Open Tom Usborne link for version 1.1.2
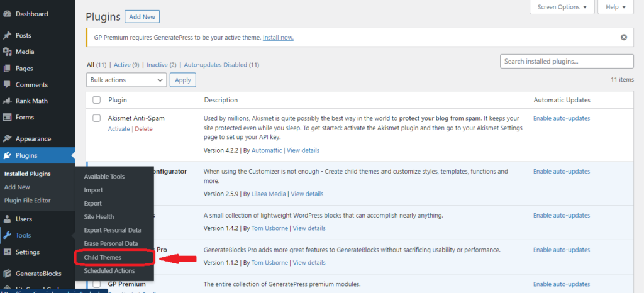The height and width of the screenshot is (293, 644). tap(270, 263)
